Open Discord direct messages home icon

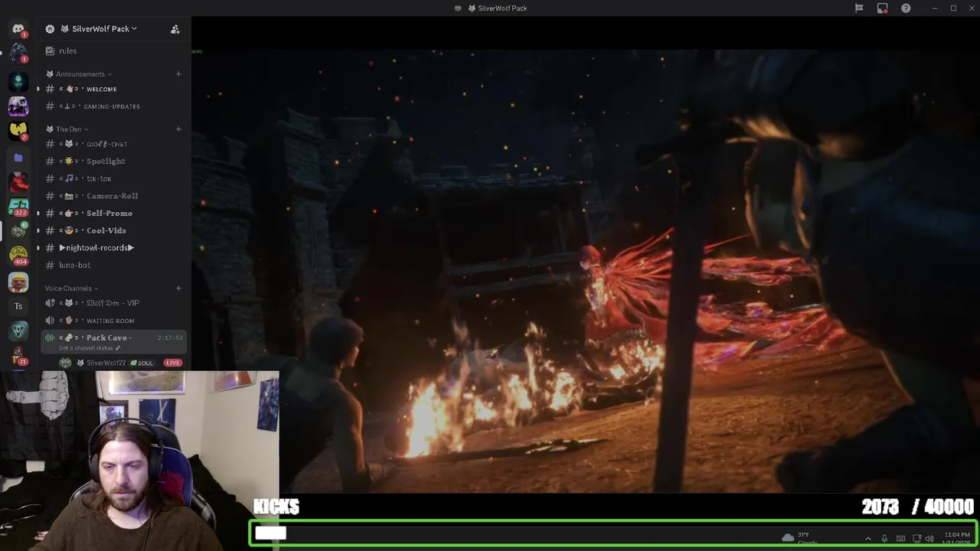point(18,29)
